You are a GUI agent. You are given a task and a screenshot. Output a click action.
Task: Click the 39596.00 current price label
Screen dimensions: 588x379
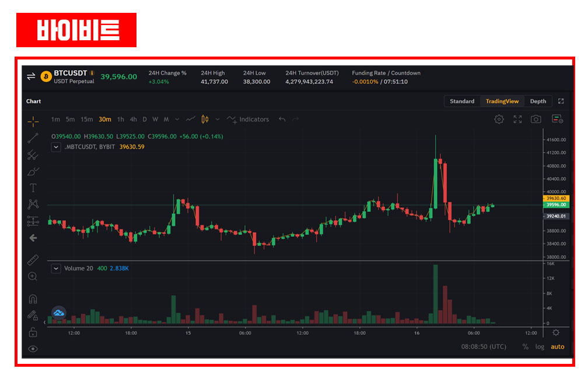tap(556, 205)
